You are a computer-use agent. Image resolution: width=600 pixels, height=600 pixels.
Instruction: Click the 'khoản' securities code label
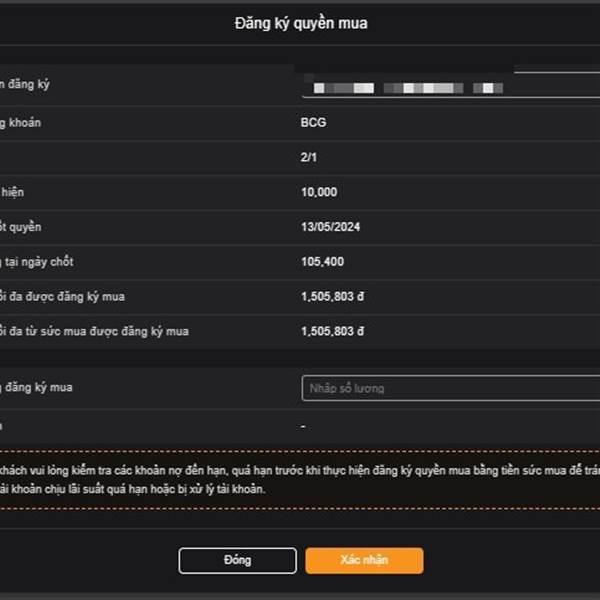(x=21, y=123)
